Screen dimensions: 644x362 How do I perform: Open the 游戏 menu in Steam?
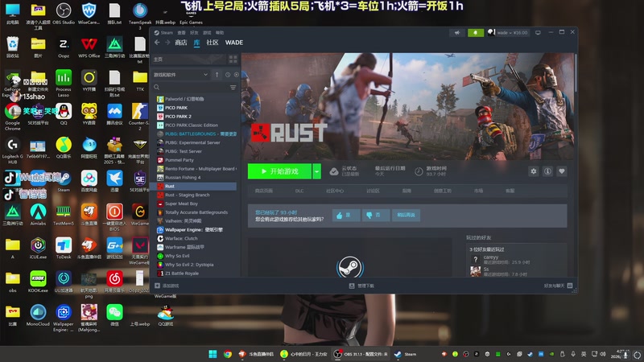pyautogui.click(x=207, y=32)
